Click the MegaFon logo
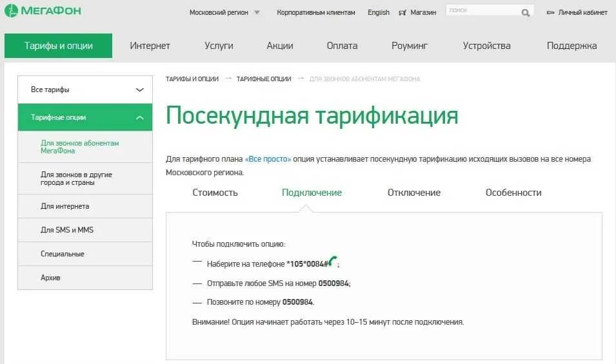616x364 pixels. 43,10
